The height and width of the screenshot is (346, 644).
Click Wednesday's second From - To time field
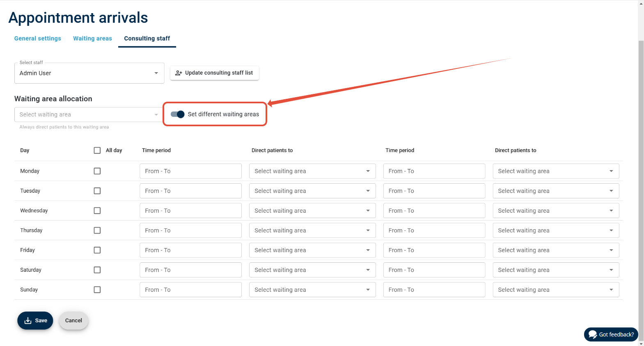434,211
